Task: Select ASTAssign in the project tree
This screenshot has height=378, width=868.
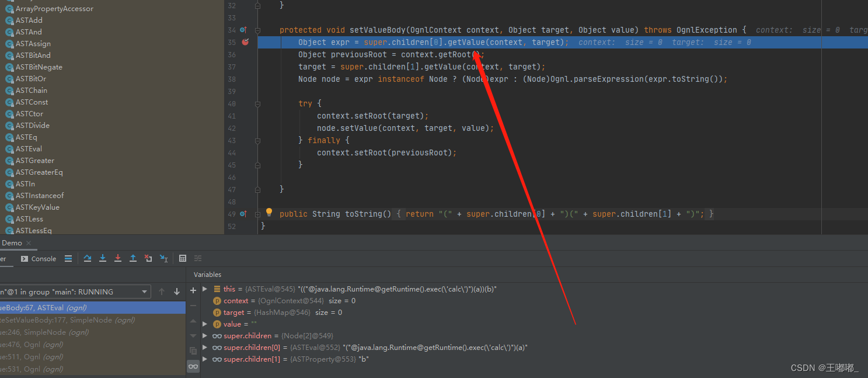Action: (x=33, y=44)
